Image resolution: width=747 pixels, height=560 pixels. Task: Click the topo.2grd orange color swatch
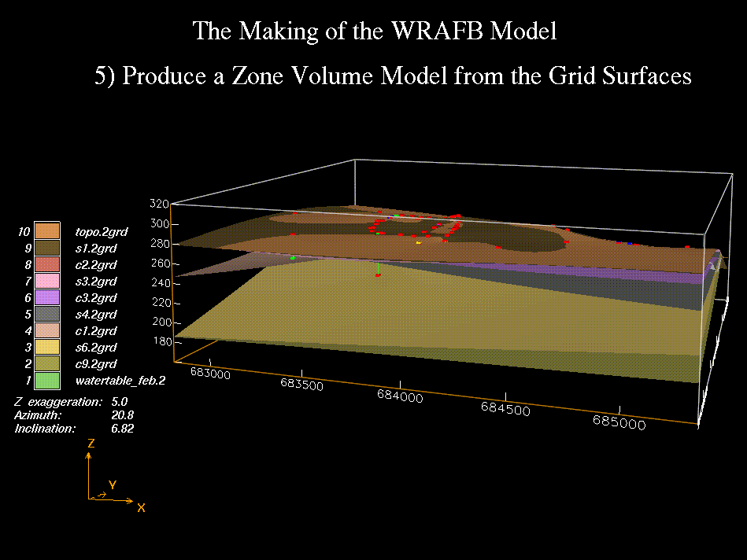[x=48, y=231]
